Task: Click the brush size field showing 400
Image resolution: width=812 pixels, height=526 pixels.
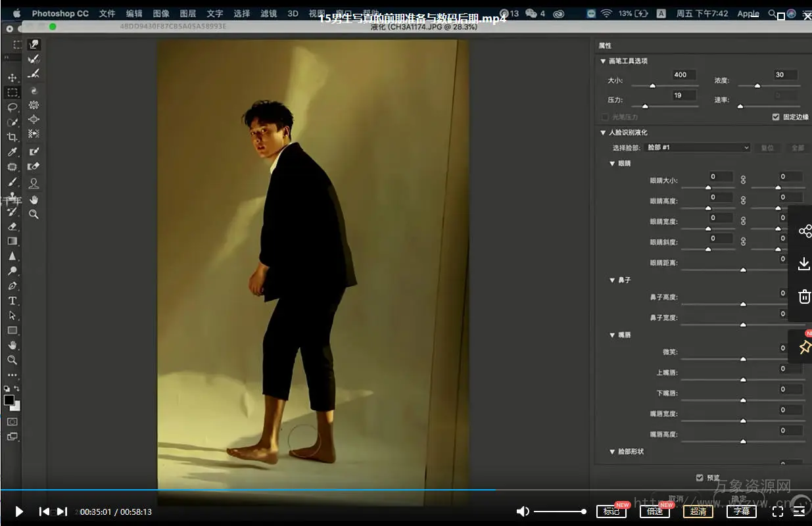Action: point(684,75)
